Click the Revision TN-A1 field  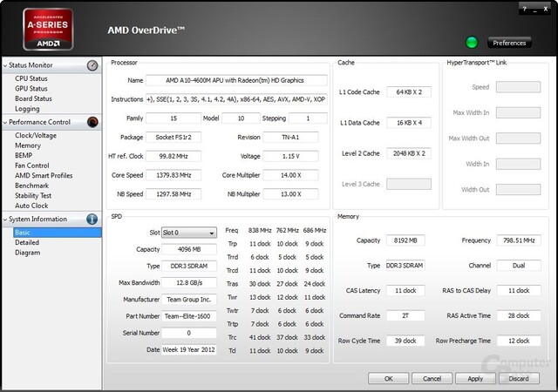pos(290,137)
